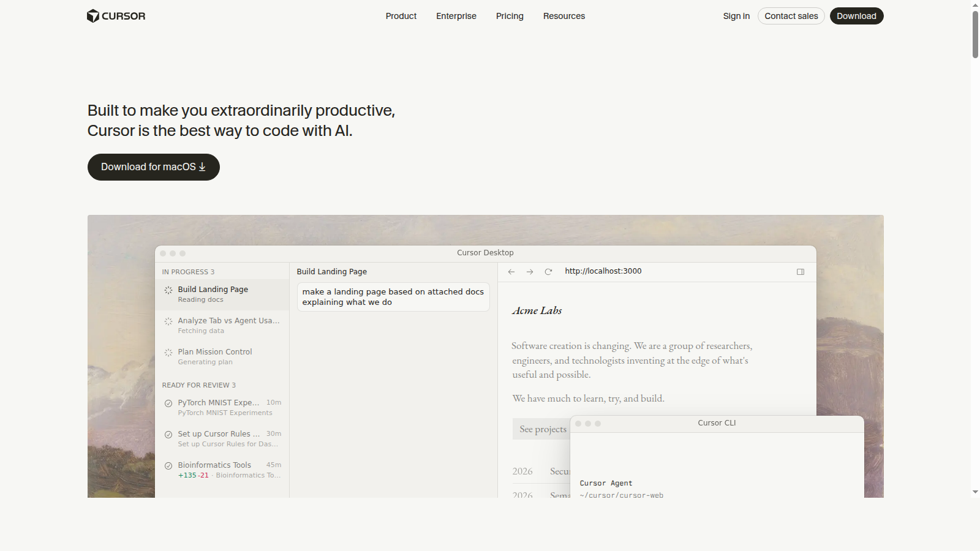Click the scrollbar up arrow

[x=975, y=5]
